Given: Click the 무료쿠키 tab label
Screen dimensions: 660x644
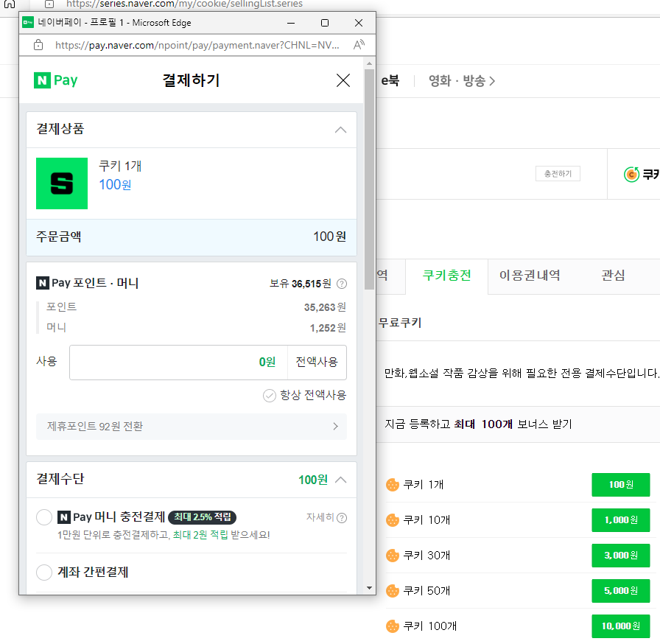Looking at the screenshot, I should pos(400,323).
